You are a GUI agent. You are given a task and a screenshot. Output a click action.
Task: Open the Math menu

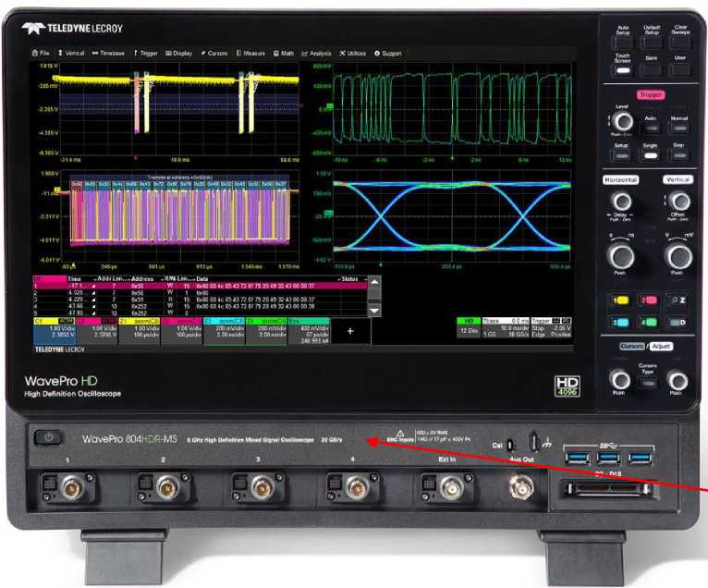(x=283, y=54)
